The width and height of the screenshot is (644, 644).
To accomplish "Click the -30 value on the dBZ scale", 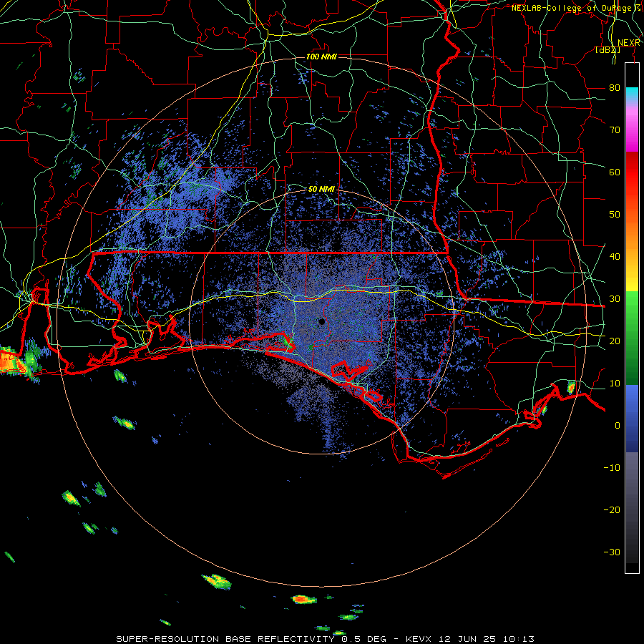I will 612,552.
